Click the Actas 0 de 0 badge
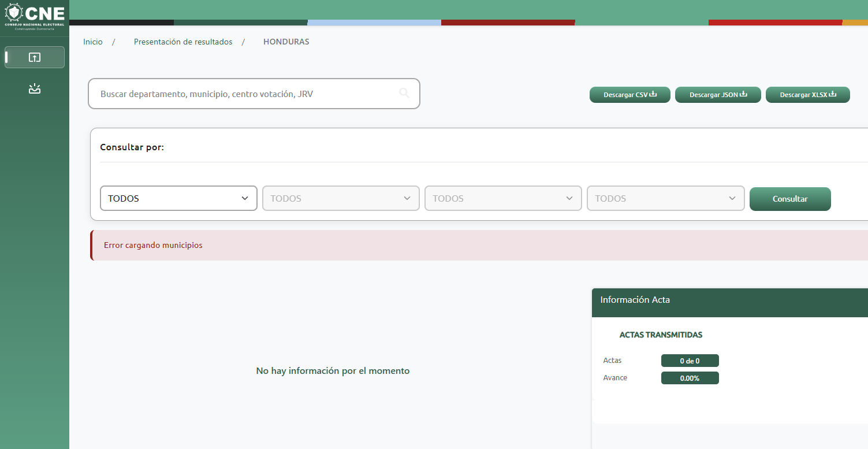 coord(690,361)
